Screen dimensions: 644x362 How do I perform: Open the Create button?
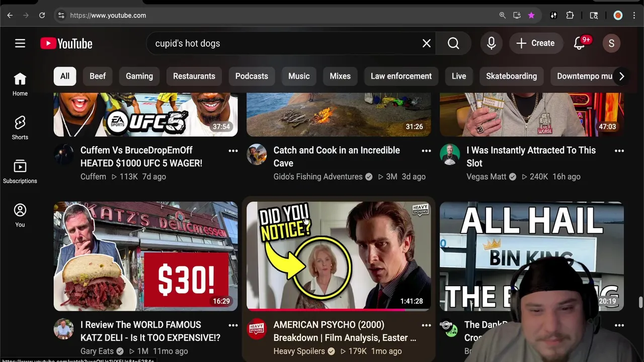coord(535,43)
